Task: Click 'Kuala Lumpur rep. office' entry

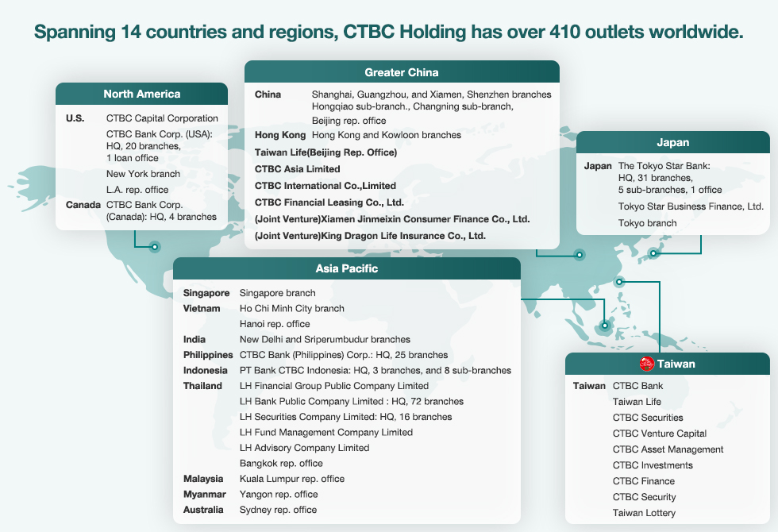Action: (292, 479)
